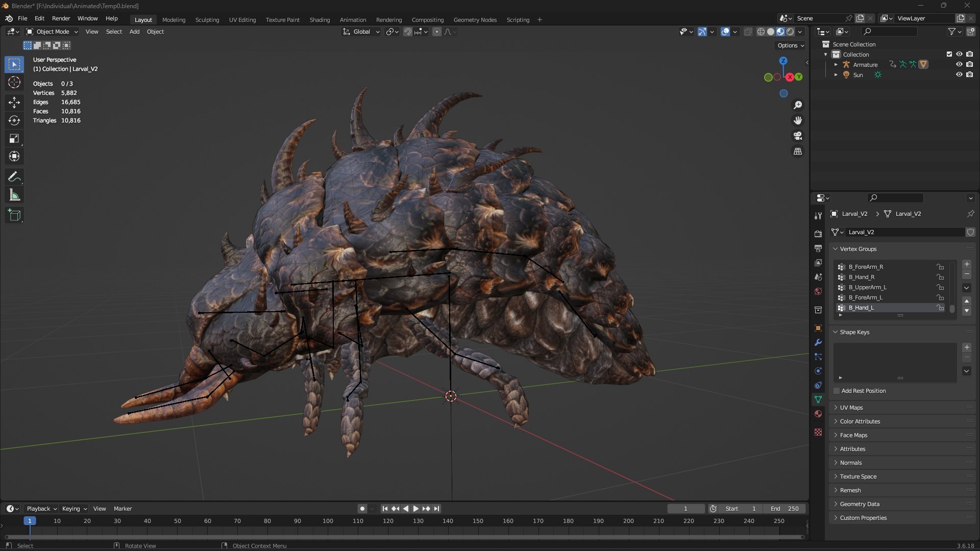Viewport: 980px width, 551px height.
Task: Zoom viewport with magnifier gizmo icon
Action: [x=798, y=105]
